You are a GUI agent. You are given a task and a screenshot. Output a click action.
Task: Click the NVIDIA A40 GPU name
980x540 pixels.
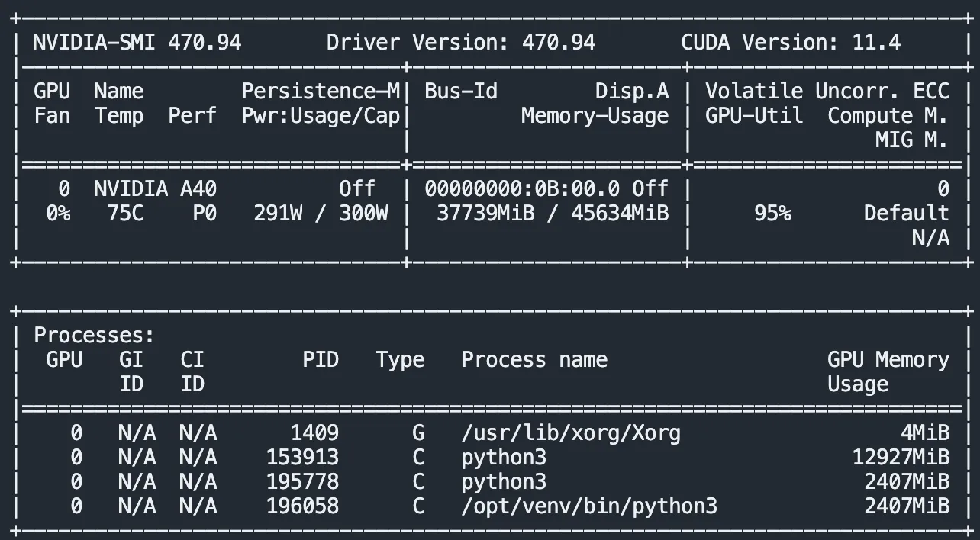click(x=155, y=188)
